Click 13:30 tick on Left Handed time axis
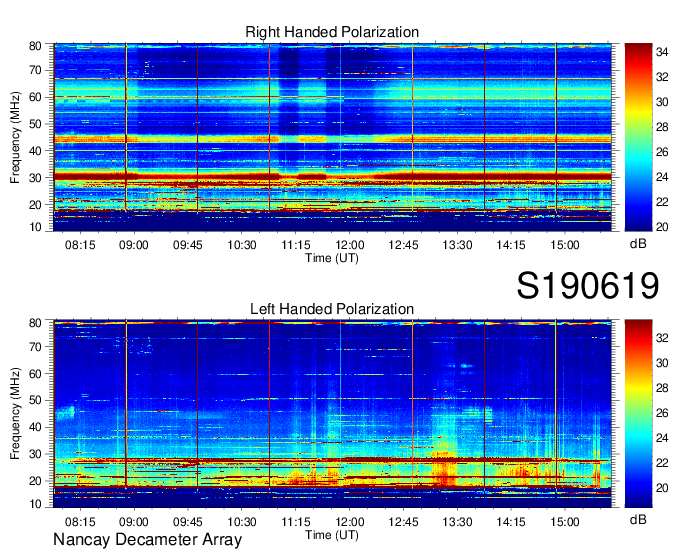680x552 pixels. pyautogui.click(x=457, y=522)
